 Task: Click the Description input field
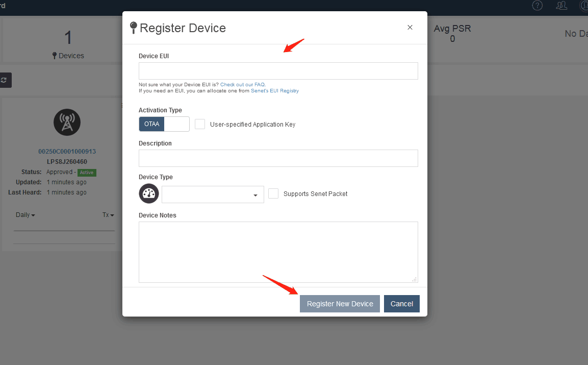[x=278, y=158]
